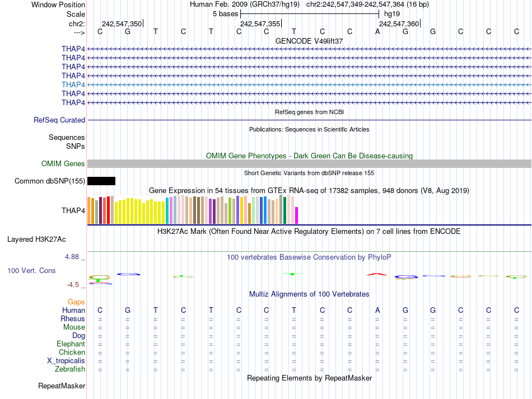Open Gene Expression in 54 tissues title

point(309,190)
